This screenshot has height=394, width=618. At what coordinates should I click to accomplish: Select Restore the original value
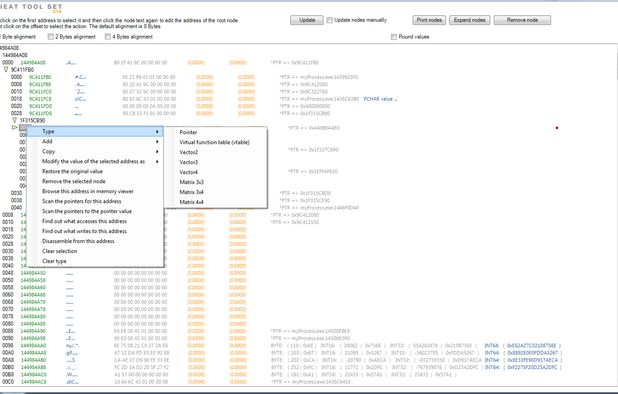(x=95, y=171)
